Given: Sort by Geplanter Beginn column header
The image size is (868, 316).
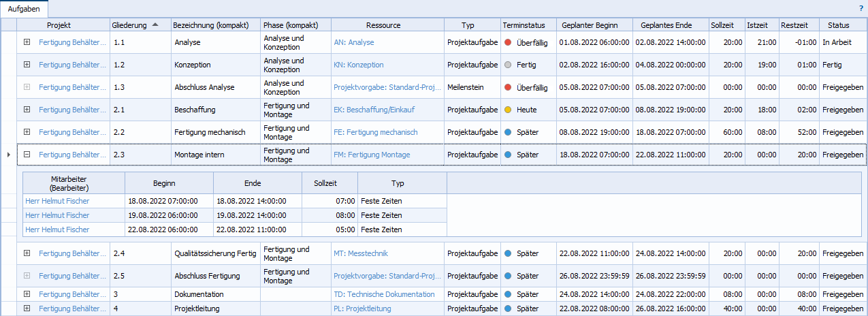Looking at the screenshot, I should click(590, 25).
